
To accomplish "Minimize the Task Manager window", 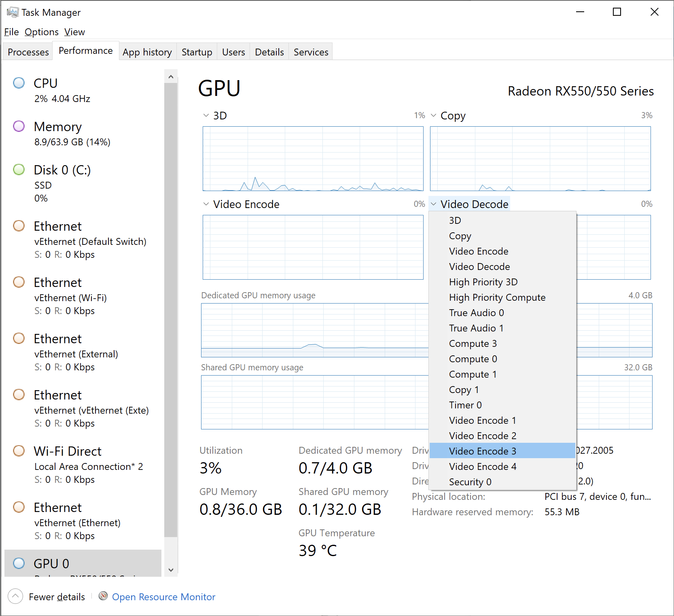I will (x=580, y=12).
